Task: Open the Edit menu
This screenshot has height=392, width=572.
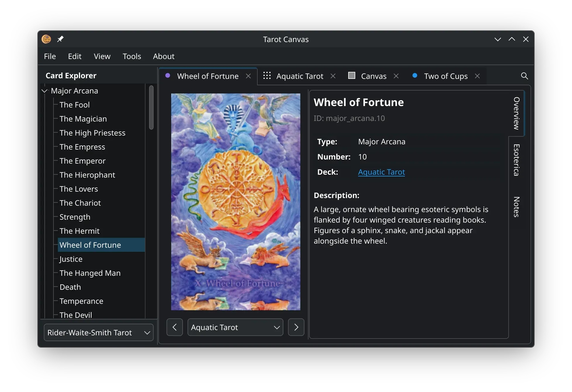Action: coord(75,56)
